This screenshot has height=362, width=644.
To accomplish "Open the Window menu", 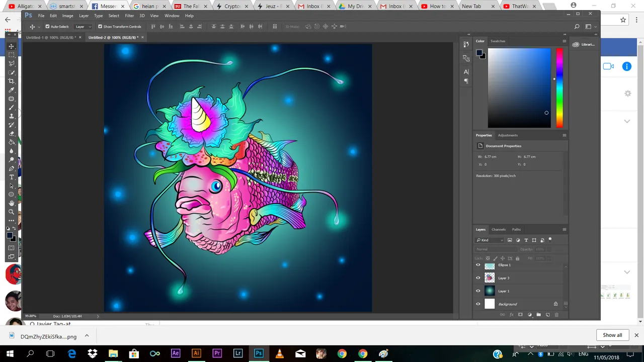I will tap(172, 16).
